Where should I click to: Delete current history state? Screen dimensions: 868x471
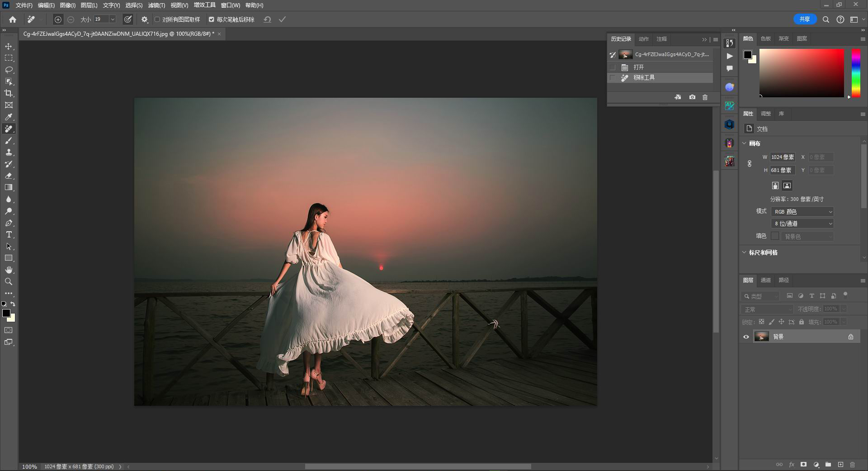[x=705, y=97]
